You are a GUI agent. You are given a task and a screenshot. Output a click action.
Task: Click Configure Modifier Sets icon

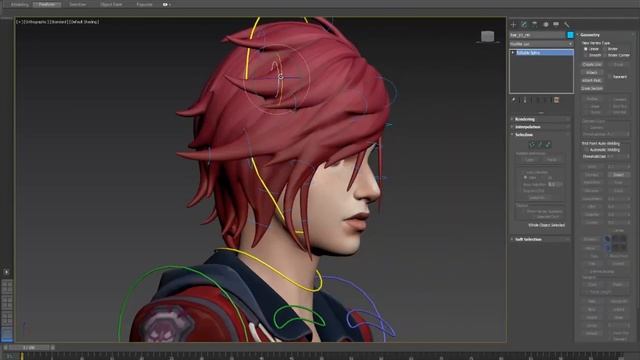tap(556, 100)
